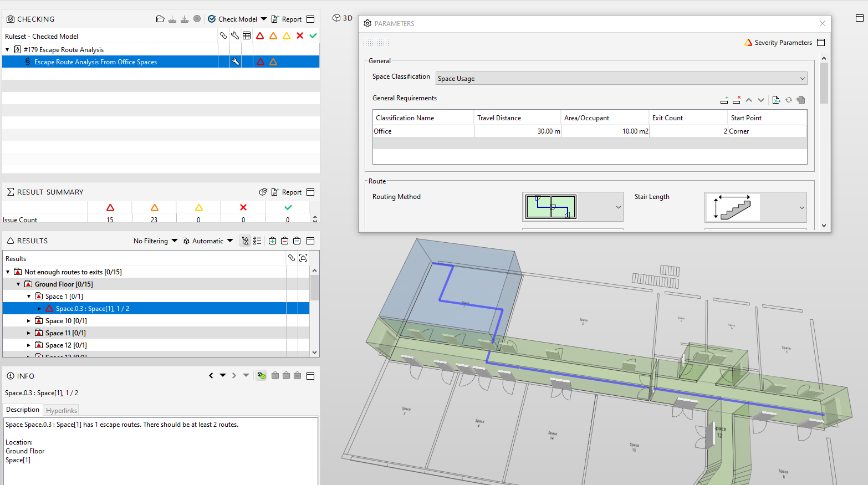Open parameters wrench for Office Spaces rule
The width and height of the screenshot is (868, 485).
(235, 62)
